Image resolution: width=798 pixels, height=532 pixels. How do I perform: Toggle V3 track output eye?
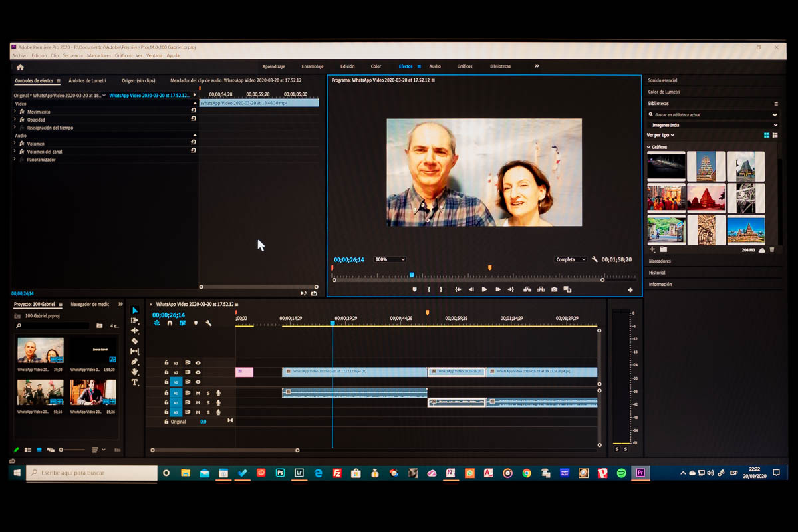tap(198, 363)
